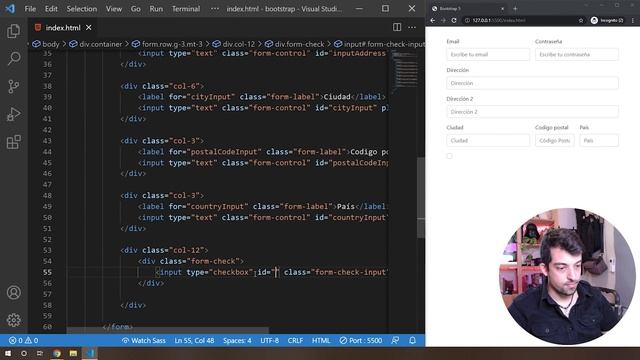640x360 pixels.
Task: Click the Contraseña input field
Action: [x=577, y=54]
